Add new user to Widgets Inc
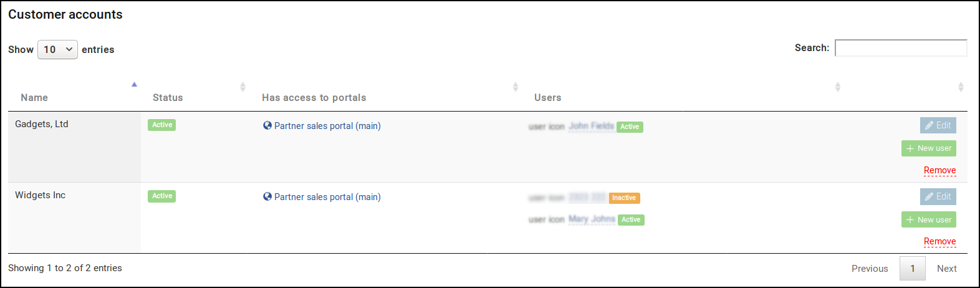 click(x=929, y=219)
